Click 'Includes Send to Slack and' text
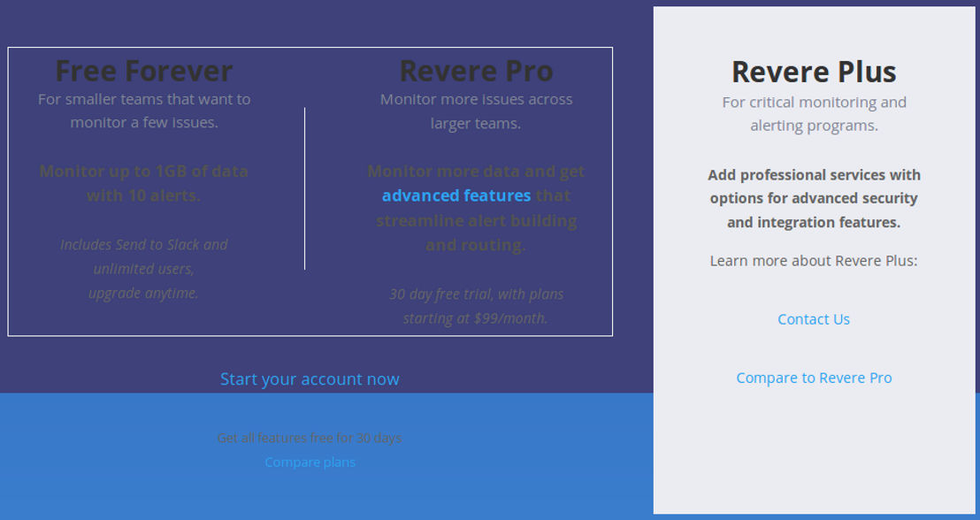980x520 pixels. [144, 244]
